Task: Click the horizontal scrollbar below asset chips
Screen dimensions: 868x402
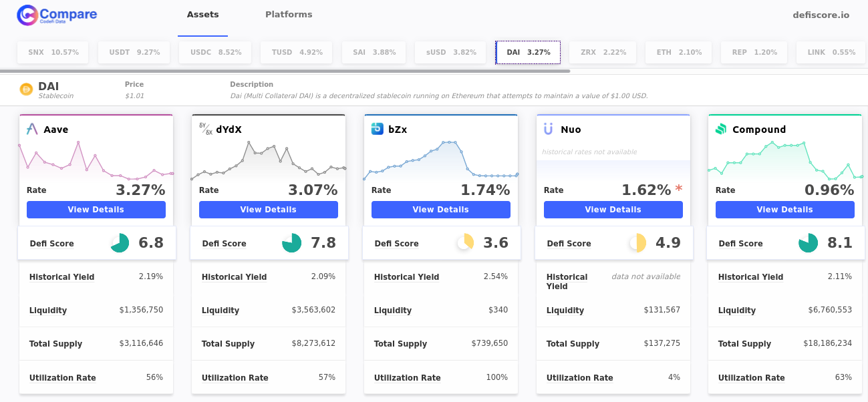Action: (287, 69)
